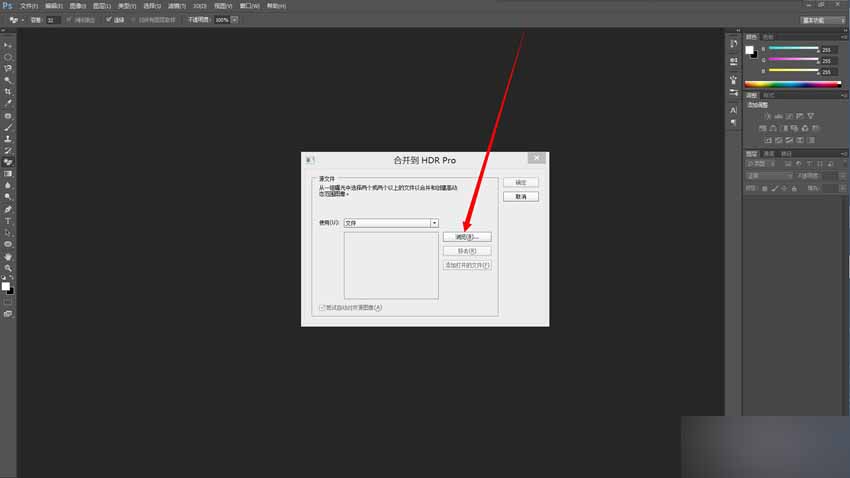This screenshot has height=478, width=850.
Task: Add a Brightness/Contrast adjustment
Action: tap(768, 117)
